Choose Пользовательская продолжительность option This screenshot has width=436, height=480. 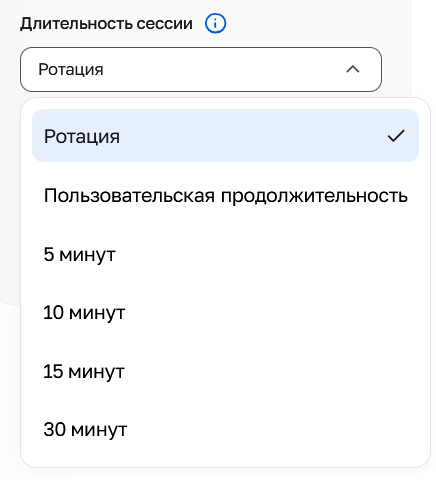225,195
